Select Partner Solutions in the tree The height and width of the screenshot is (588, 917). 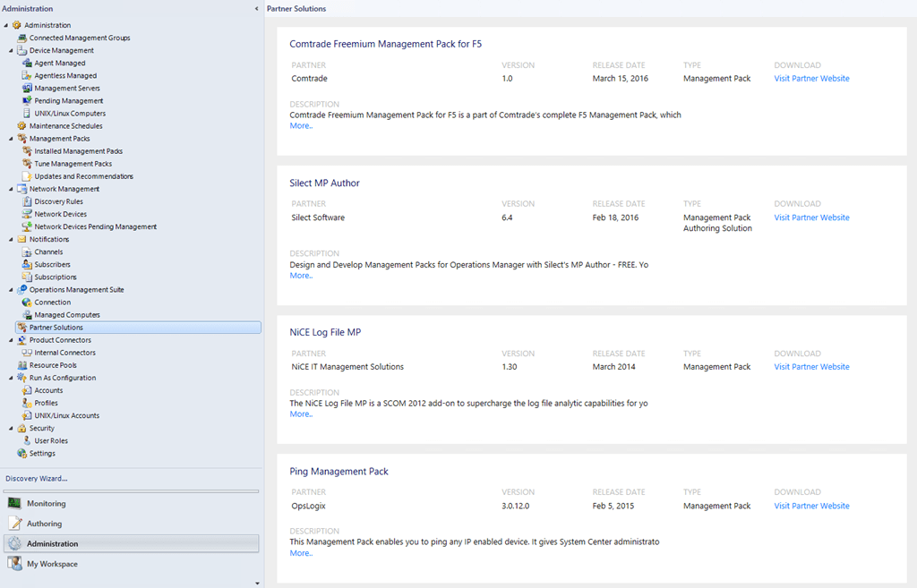pyautogui.click(x=138, y=328)
